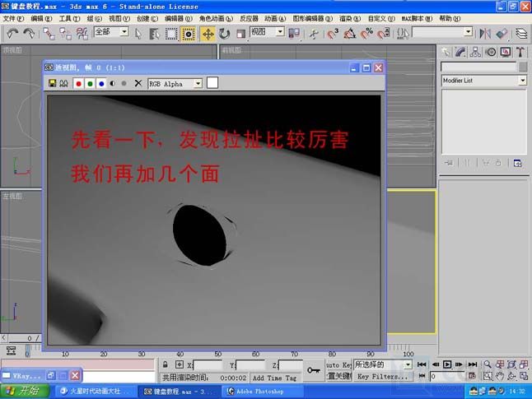532x399 pixels.
Task: Open the selection filter dropdown showing 全部
Action: (111, 32)
